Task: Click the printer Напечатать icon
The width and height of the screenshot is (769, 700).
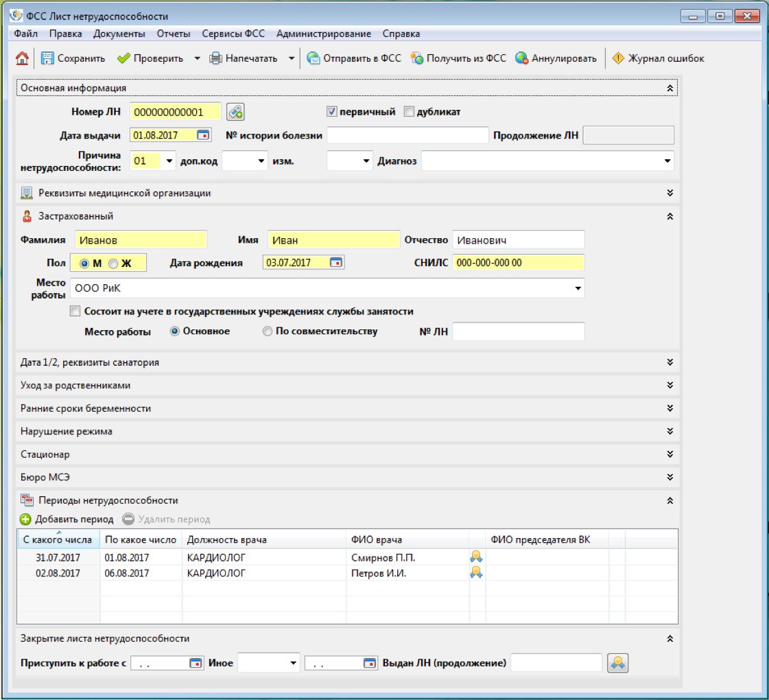Action: 215,58
